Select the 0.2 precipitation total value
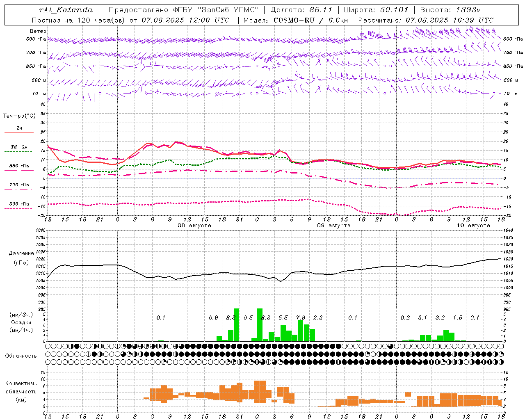This screenshot has height=420, width=525. point(405,318)
